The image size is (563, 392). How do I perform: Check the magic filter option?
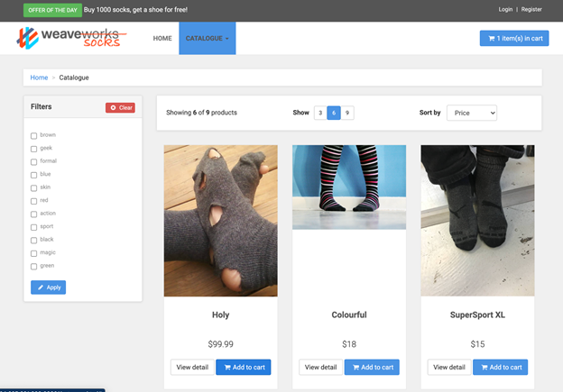tap(34, 253)
